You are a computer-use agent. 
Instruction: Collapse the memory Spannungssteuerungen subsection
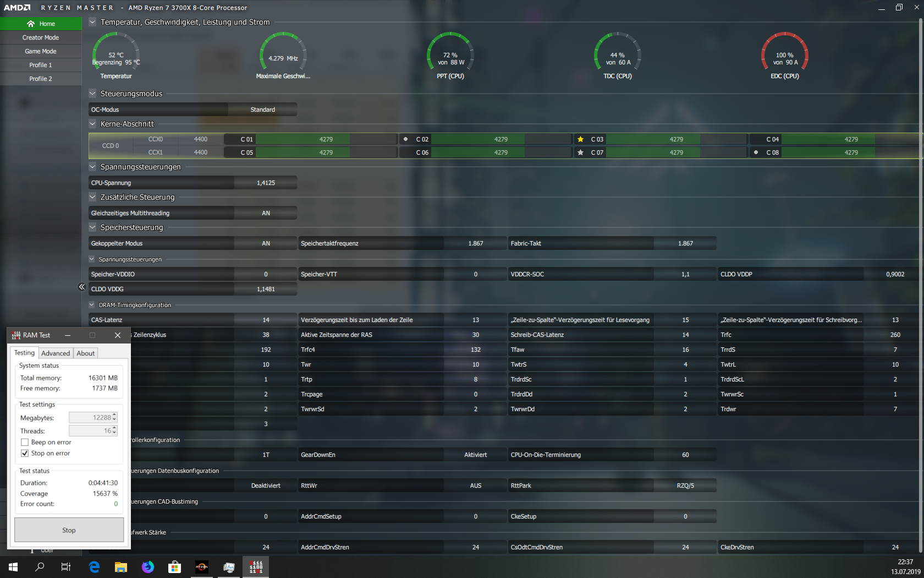click(x=92, y=259)
